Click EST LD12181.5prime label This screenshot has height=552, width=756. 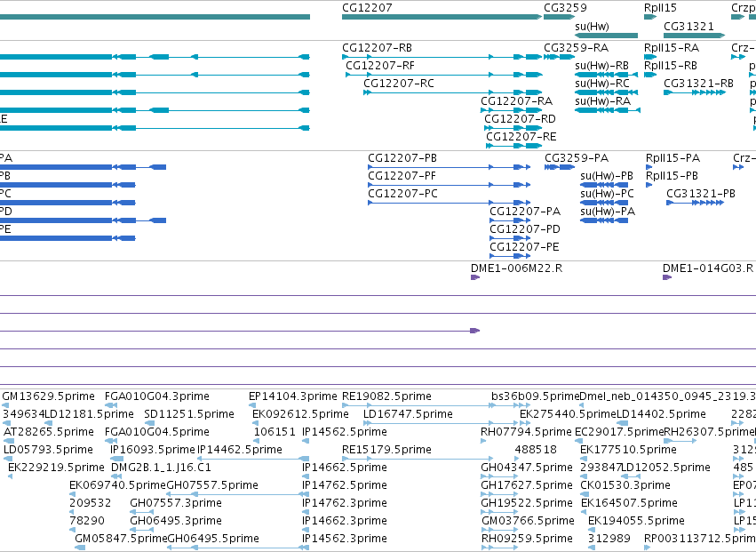click(89, 414)
